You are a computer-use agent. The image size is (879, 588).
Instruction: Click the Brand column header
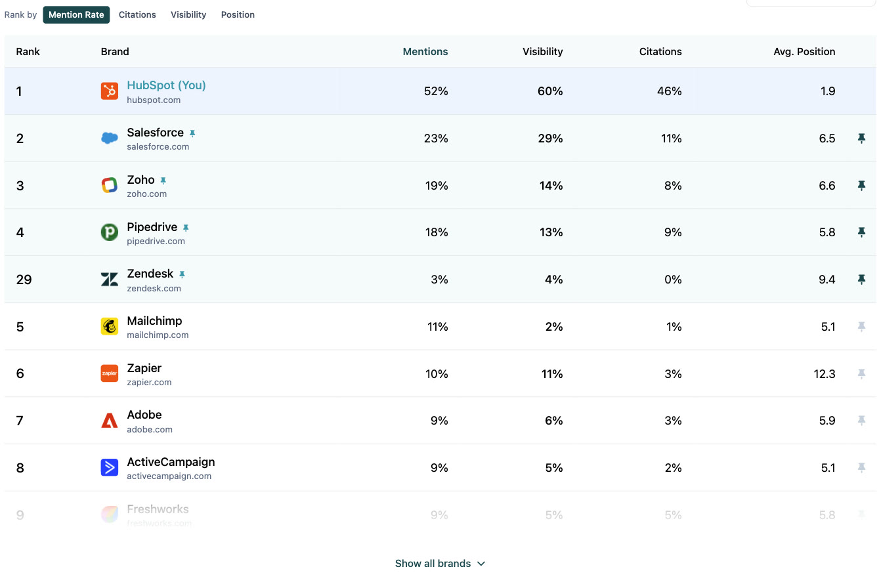(x=115, y=52)
